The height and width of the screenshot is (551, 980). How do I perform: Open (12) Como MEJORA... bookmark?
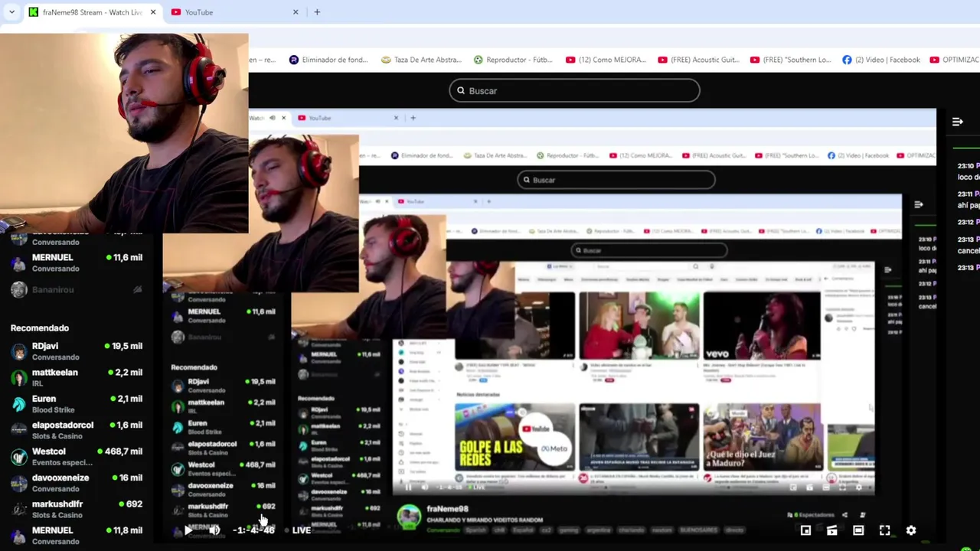tap(606, 60)
